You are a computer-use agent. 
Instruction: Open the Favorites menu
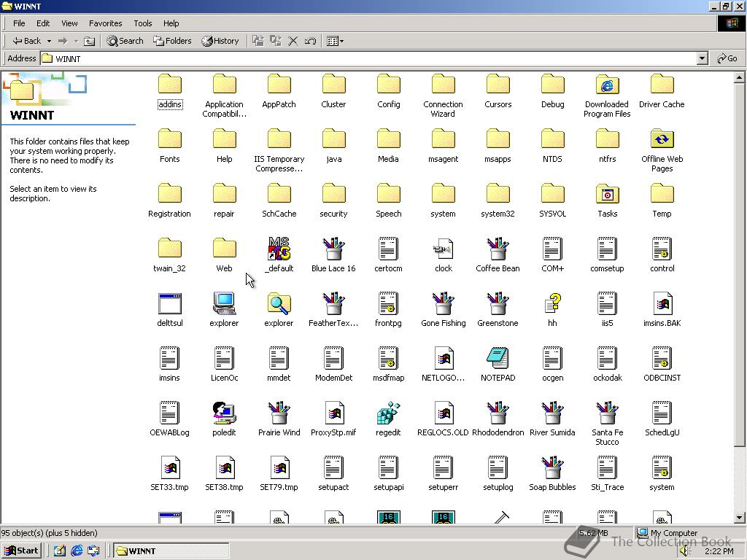point(105,23)
